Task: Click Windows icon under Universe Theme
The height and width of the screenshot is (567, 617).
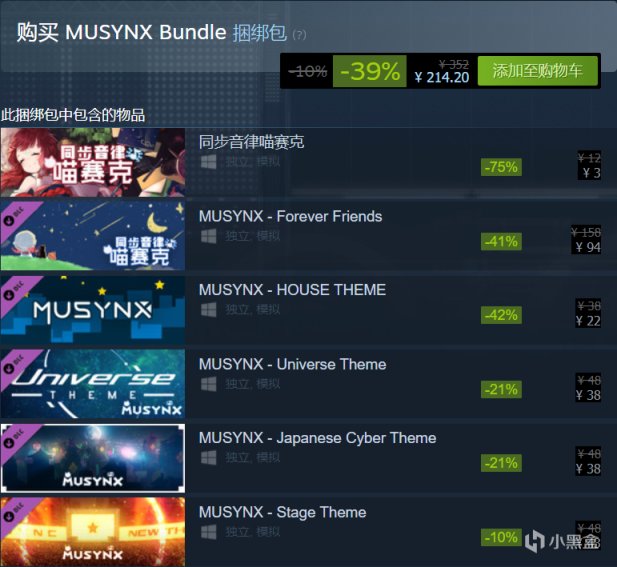Action: (209, 384)
